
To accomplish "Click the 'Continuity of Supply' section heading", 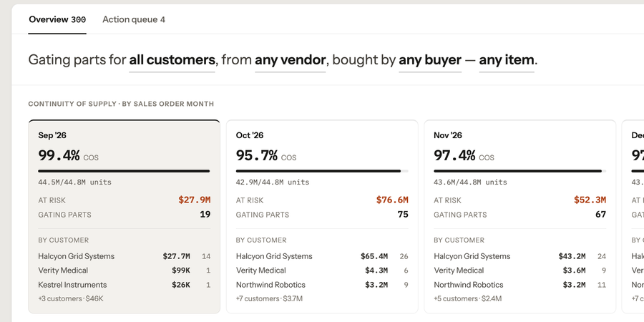I will [x=121, y=104].
